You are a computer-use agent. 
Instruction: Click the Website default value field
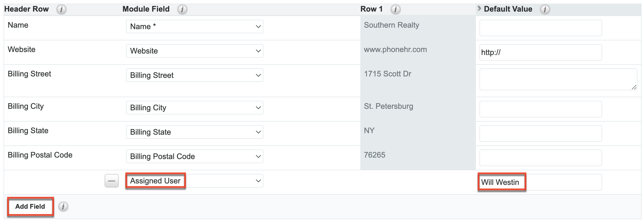pyautogui.click(x=540, y=52)
